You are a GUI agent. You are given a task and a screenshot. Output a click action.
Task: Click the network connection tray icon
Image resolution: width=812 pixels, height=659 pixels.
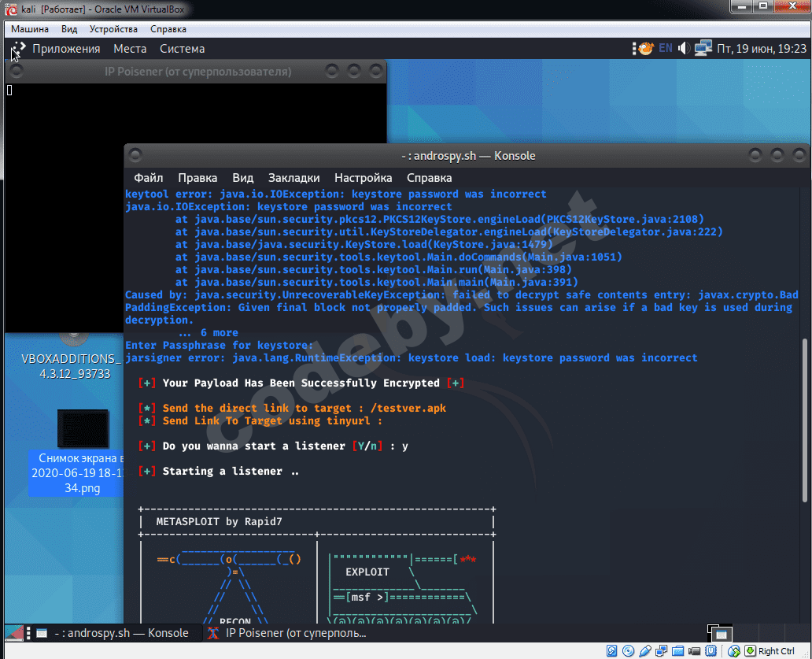(x=703, y=49)
